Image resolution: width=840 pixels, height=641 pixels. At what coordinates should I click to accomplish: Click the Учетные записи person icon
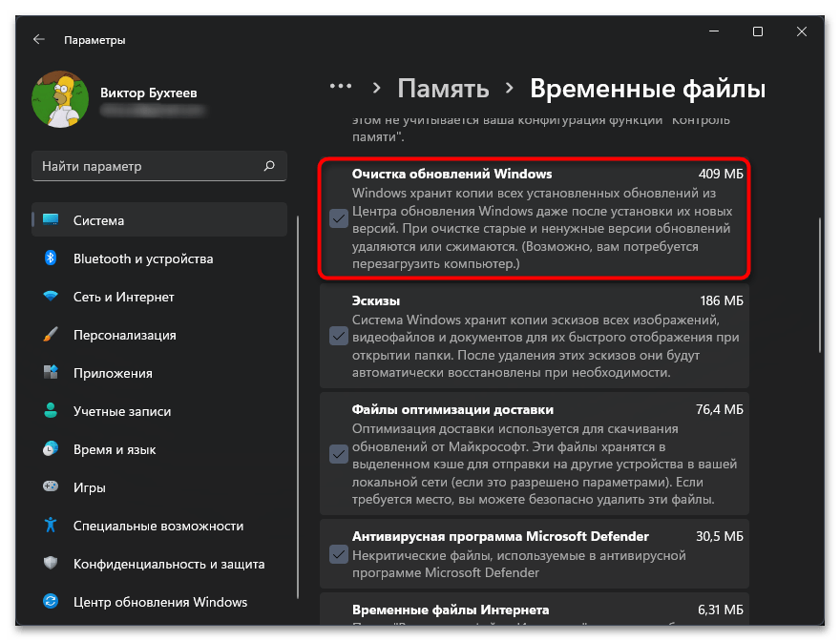tap(51, 411)
